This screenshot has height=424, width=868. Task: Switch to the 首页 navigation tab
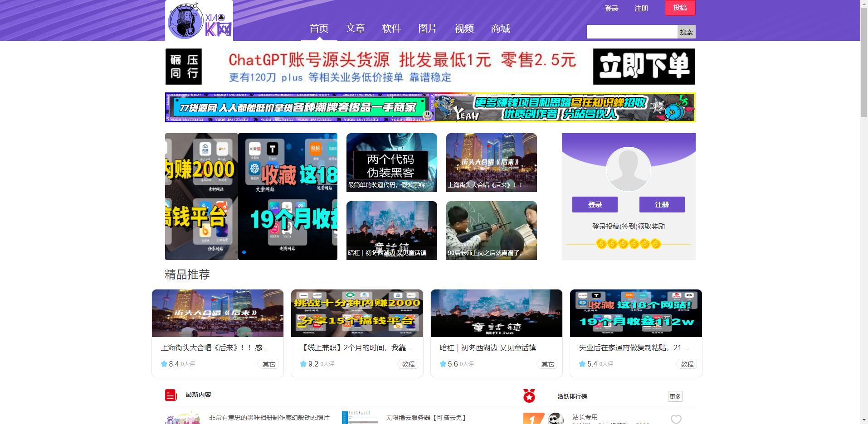pyautogui.click(x=320, y=29)
